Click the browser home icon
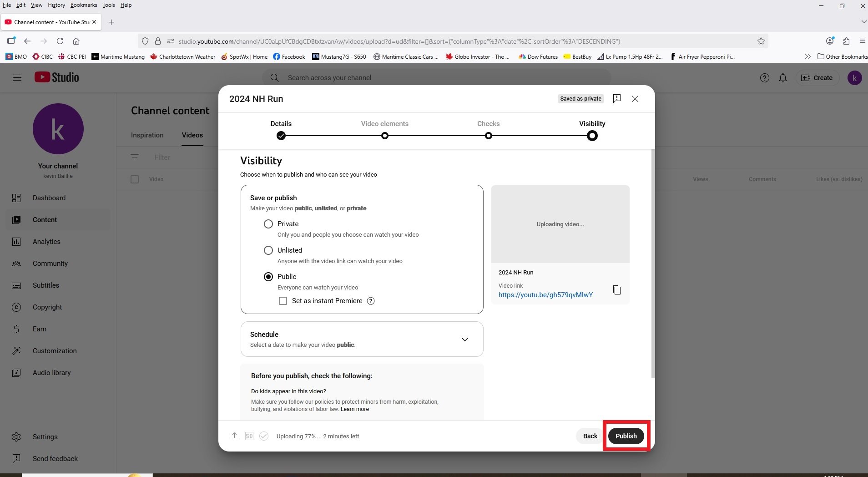This screenshot has width=868, height=477. (x=76, y=41)
